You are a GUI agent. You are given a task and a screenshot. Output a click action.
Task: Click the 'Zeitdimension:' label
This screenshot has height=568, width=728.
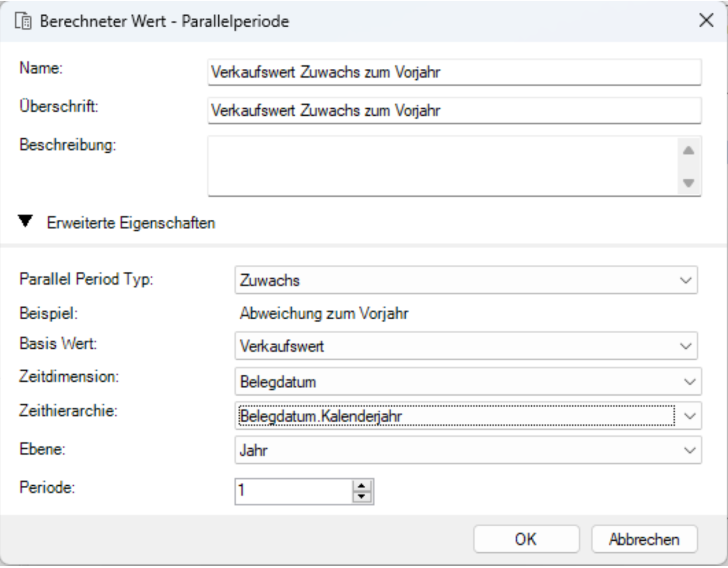69,376
